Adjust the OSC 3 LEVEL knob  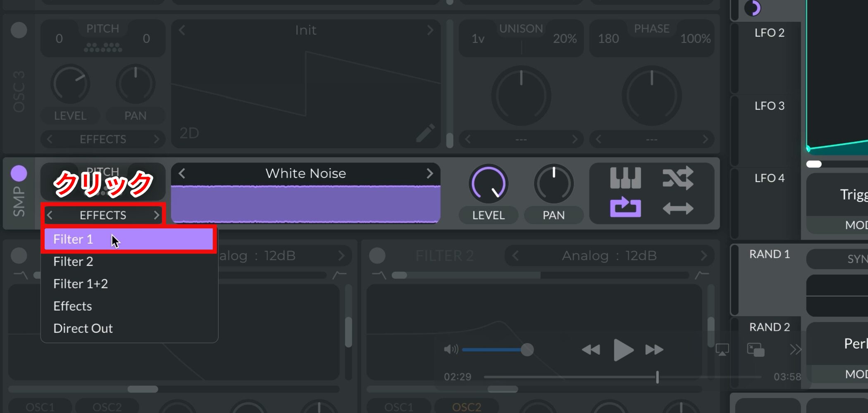pos(70,84)
